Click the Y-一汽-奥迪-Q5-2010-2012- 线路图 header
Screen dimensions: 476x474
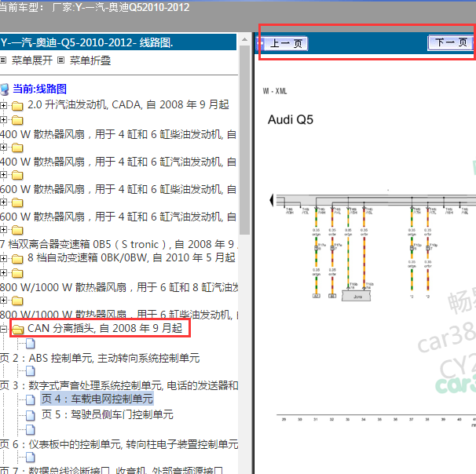(118, 42)
